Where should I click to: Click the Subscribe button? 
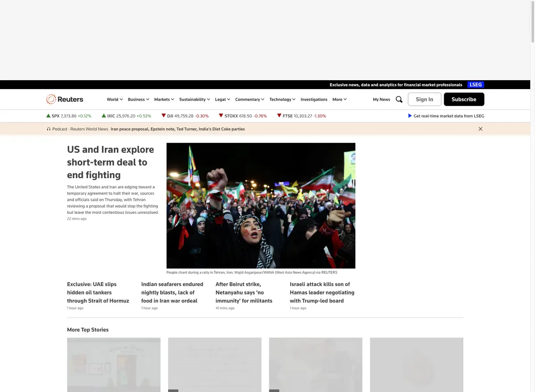tap(464, 99)
